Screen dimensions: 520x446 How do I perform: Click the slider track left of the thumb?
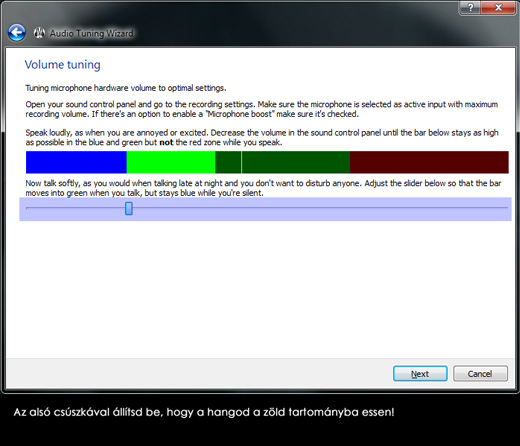coord(75,208)
